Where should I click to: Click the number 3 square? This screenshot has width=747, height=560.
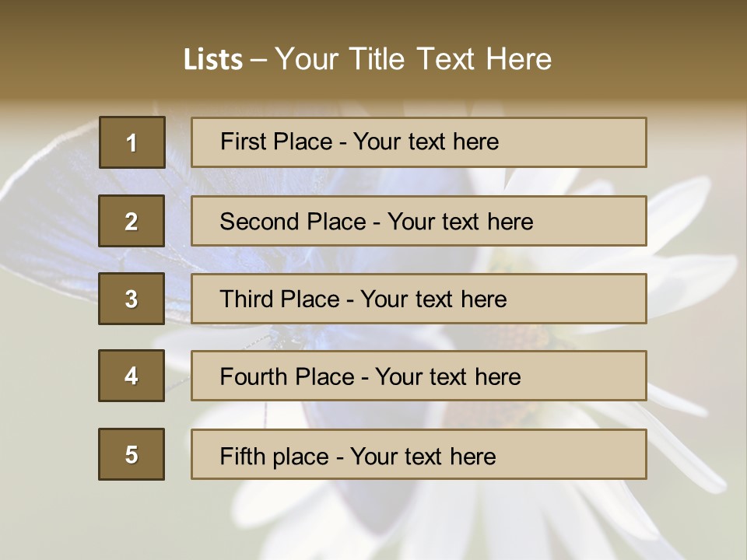[132, 299]
